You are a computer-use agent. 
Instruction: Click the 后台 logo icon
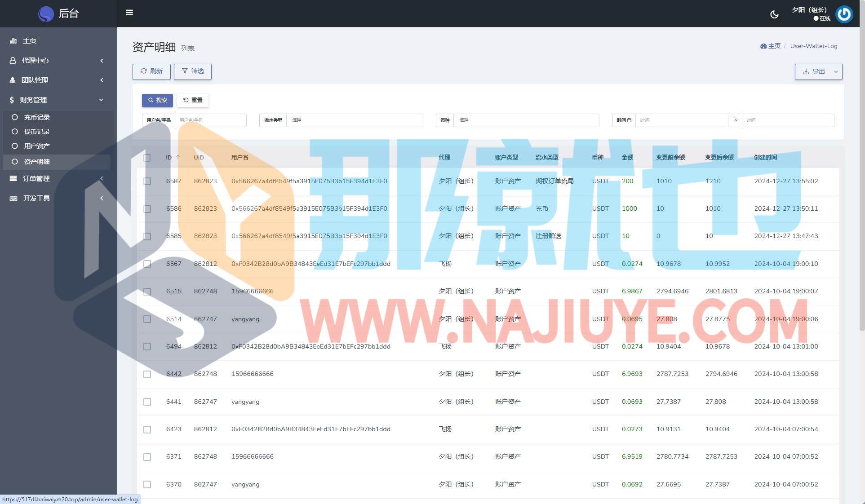tap(46, 14)
